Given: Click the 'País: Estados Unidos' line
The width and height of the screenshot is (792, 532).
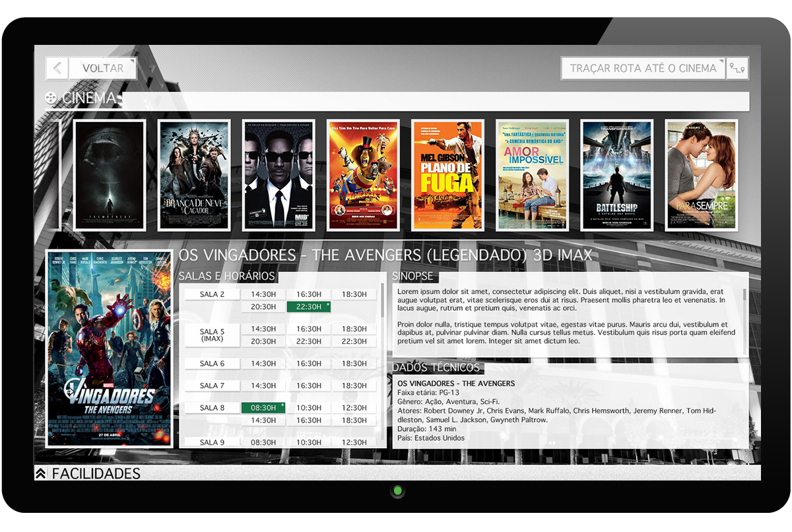Looking at the screenshot, I should coord(431,438).
